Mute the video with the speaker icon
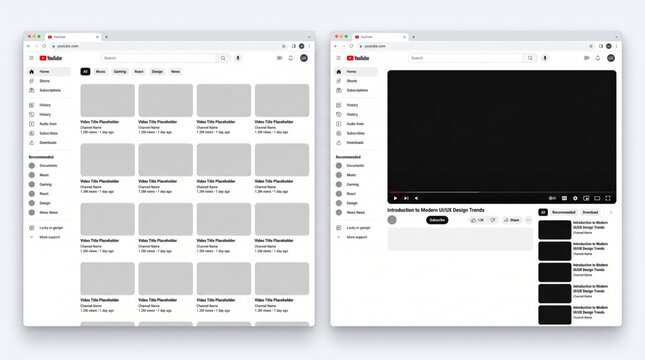Screen dimensions: 645x360 tap(417, 198)
